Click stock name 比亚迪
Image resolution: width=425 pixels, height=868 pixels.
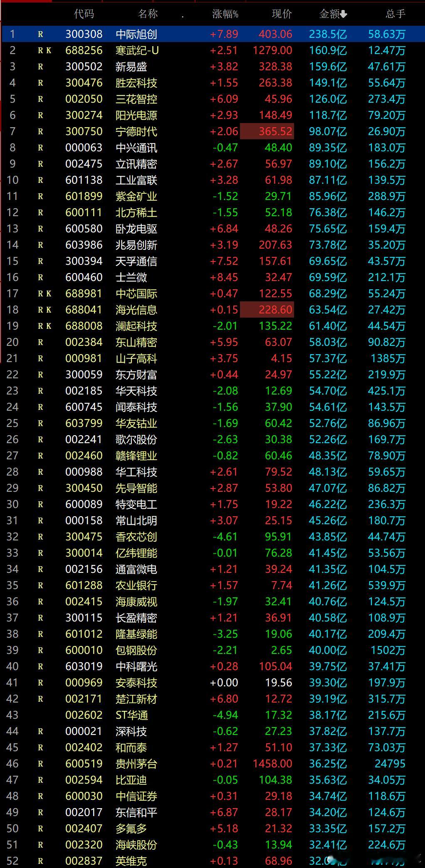(131, 780)
